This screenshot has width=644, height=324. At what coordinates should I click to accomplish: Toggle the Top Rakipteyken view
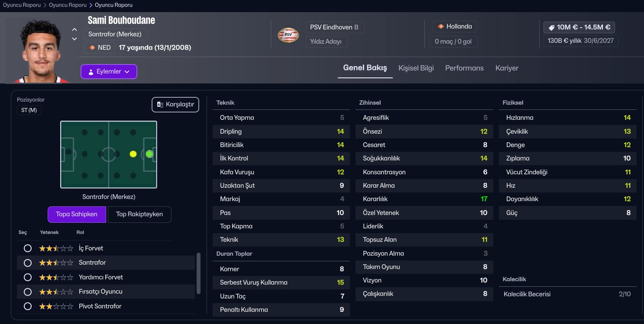click(x=139, y=214)
